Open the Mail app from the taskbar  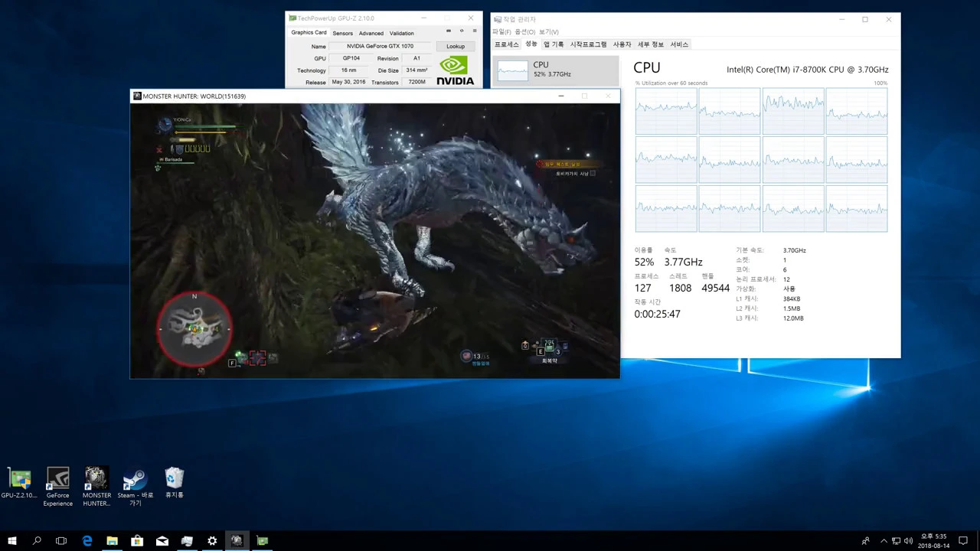coord(162,541)
